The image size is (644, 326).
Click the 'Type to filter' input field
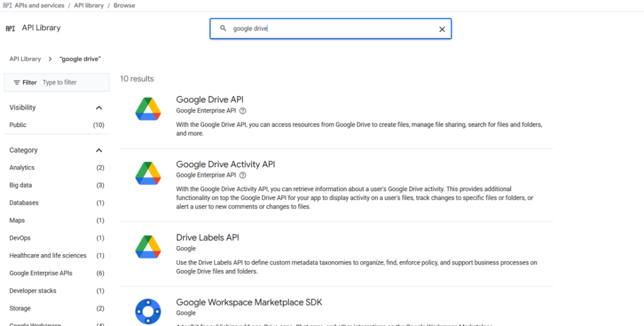click(68, 82)
